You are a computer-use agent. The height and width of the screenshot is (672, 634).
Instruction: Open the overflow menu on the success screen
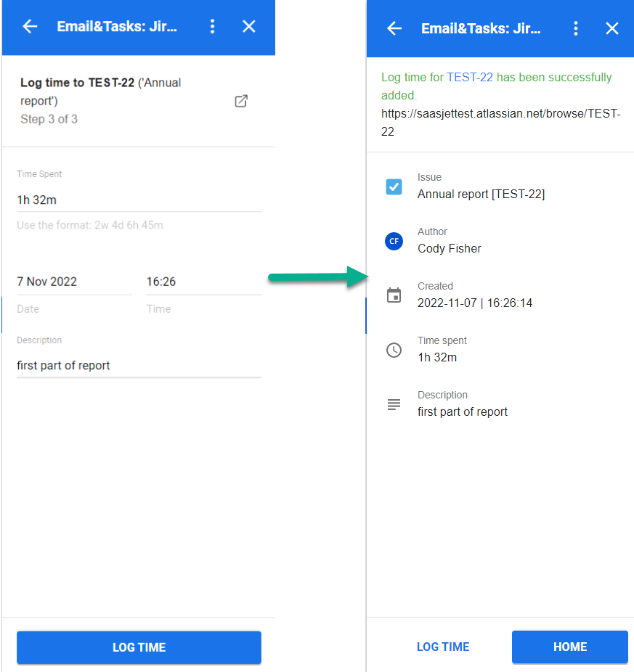pyautogui.click(x=576, y=28)
